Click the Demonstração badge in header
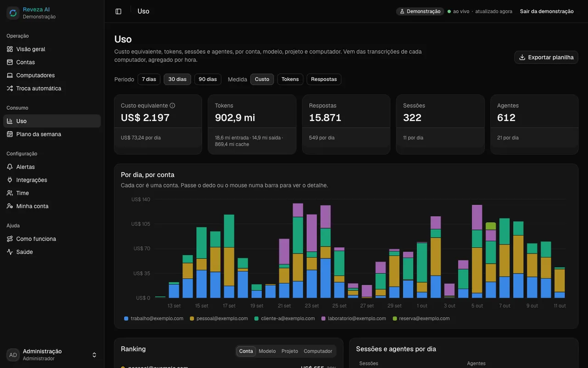This screenshot has height=368, width=588. pyautogui.click(x=420, y=11)
